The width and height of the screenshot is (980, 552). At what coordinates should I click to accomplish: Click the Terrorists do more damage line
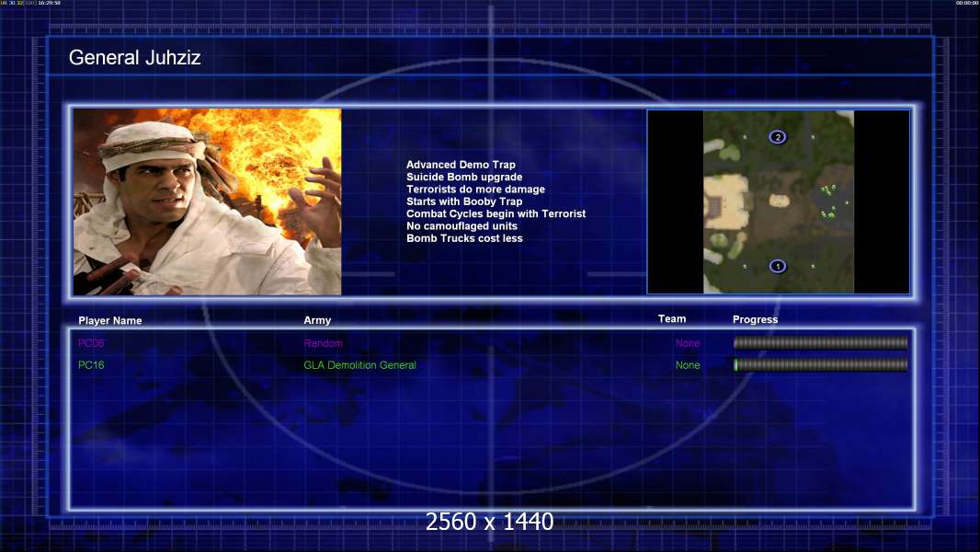click(475, 189)
